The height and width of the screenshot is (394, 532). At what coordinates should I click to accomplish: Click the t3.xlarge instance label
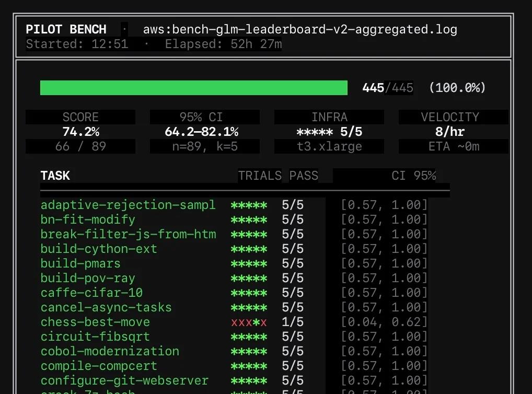tap(329, 147)
